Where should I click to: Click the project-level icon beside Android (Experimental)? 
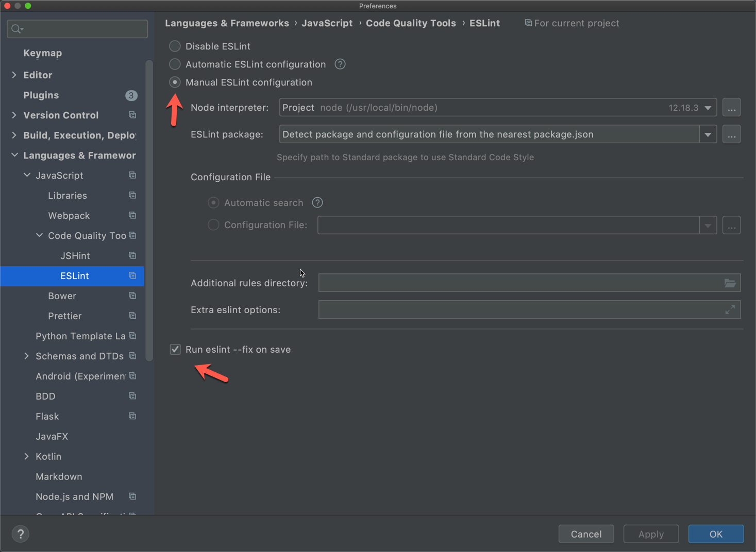click(132, 376)
